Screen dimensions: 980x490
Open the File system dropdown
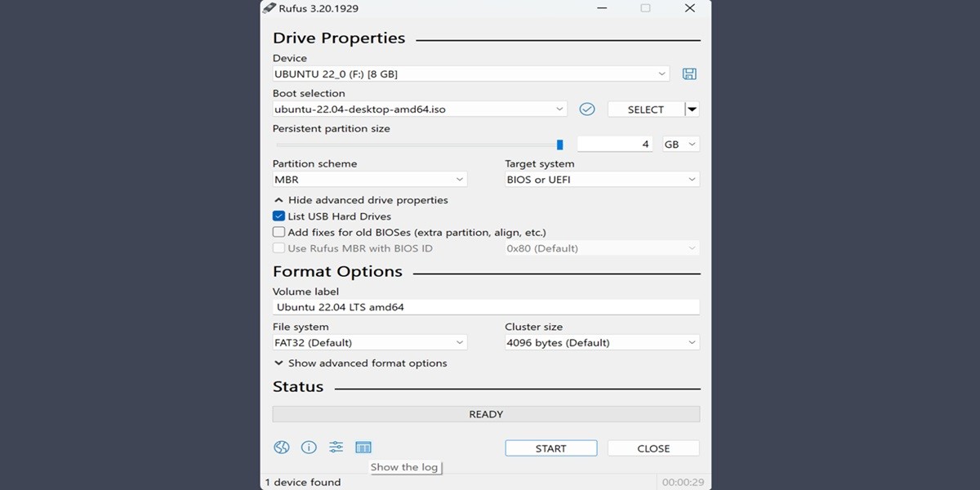(x=370, y=341)
